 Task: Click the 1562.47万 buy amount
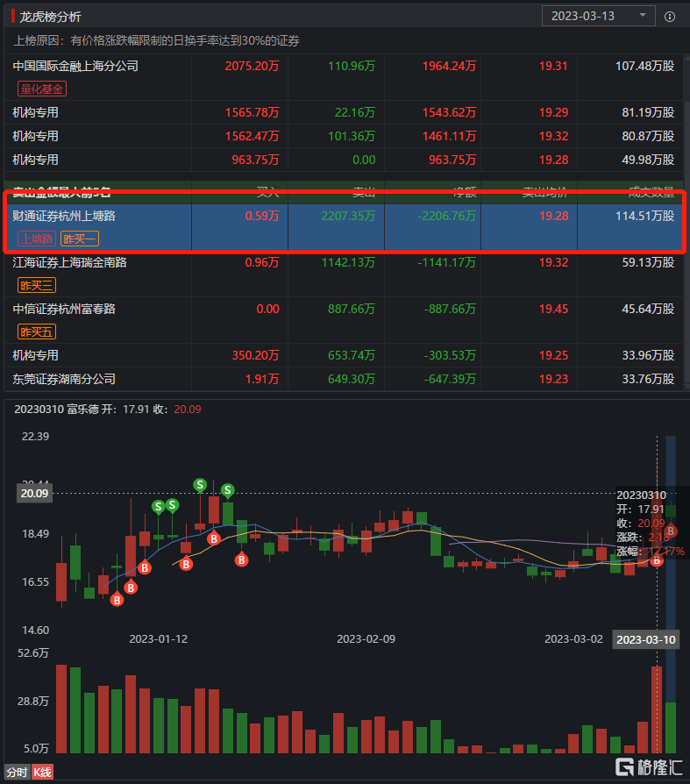[x=252, y=136]
